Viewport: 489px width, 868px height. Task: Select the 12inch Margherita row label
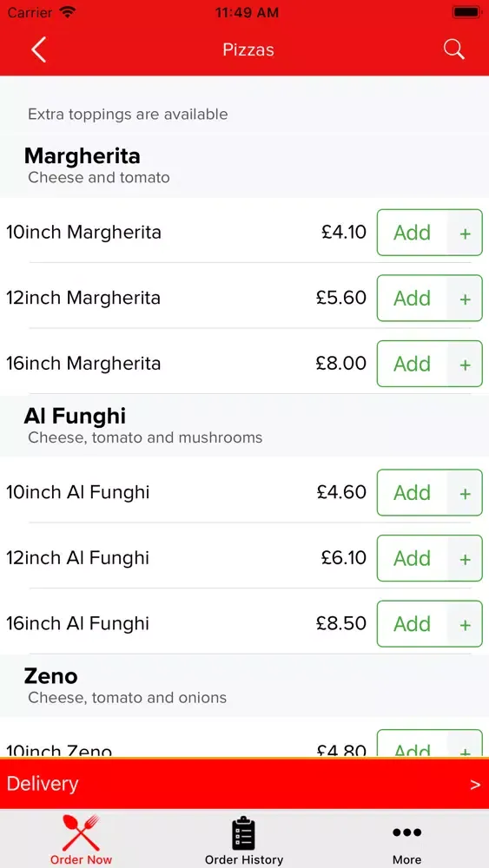point(83,298)
